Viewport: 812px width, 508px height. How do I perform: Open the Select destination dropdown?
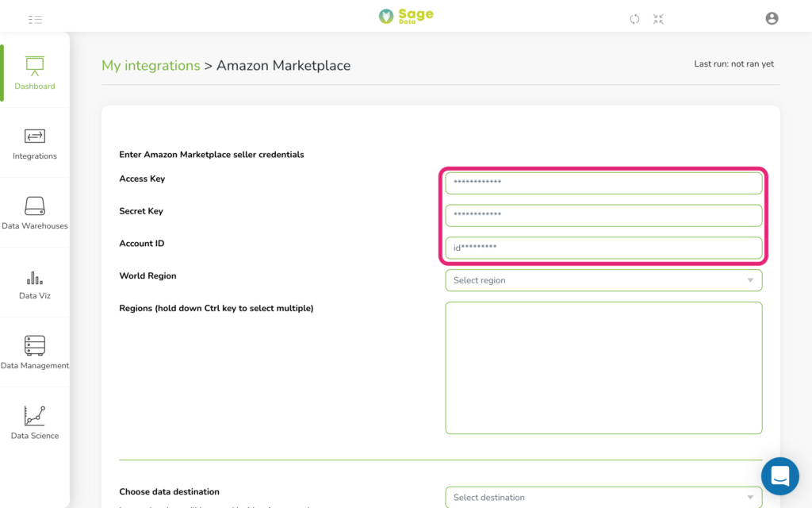point(603,497)
